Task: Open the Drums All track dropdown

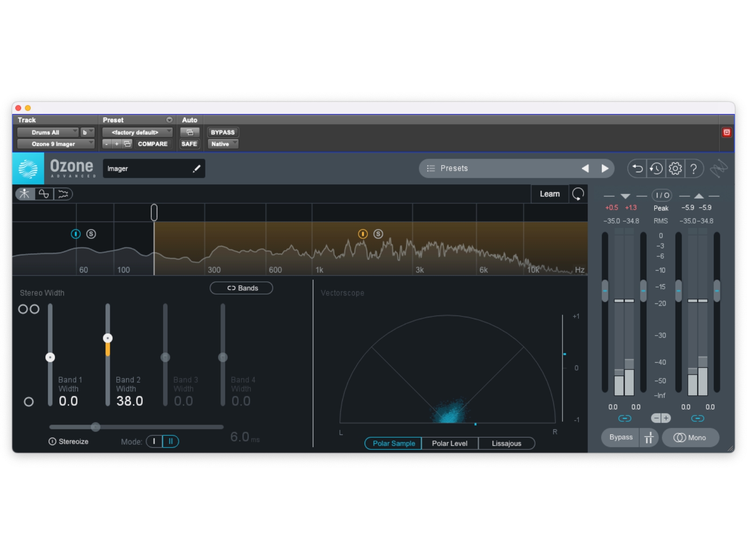Action: (48, 133)
